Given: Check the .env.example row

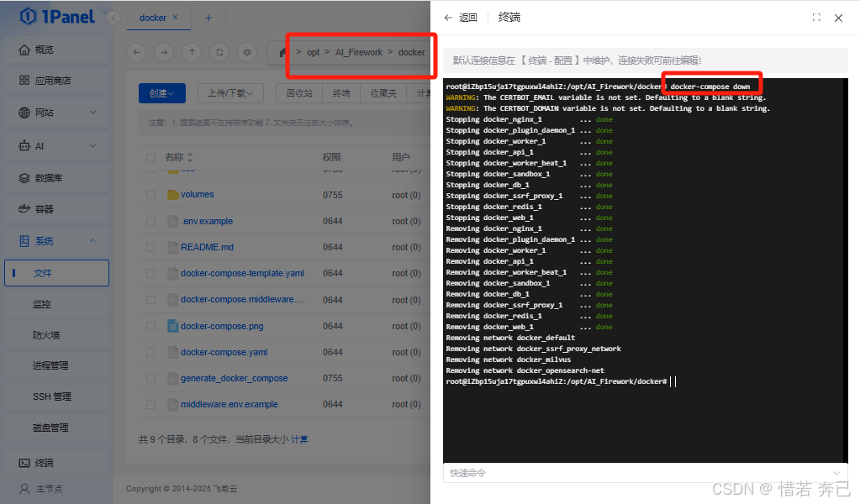Looking at the screenshot, I should pos(150,221).
